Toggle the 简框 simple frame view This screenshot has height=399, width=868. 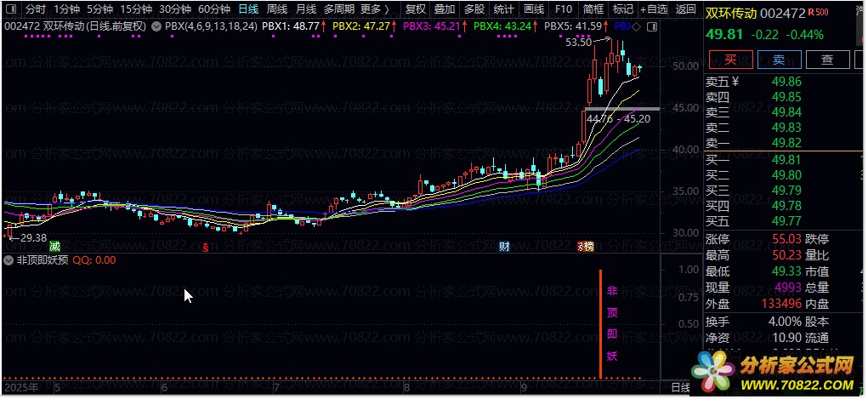pyautogui.click(x=593, y=9)
